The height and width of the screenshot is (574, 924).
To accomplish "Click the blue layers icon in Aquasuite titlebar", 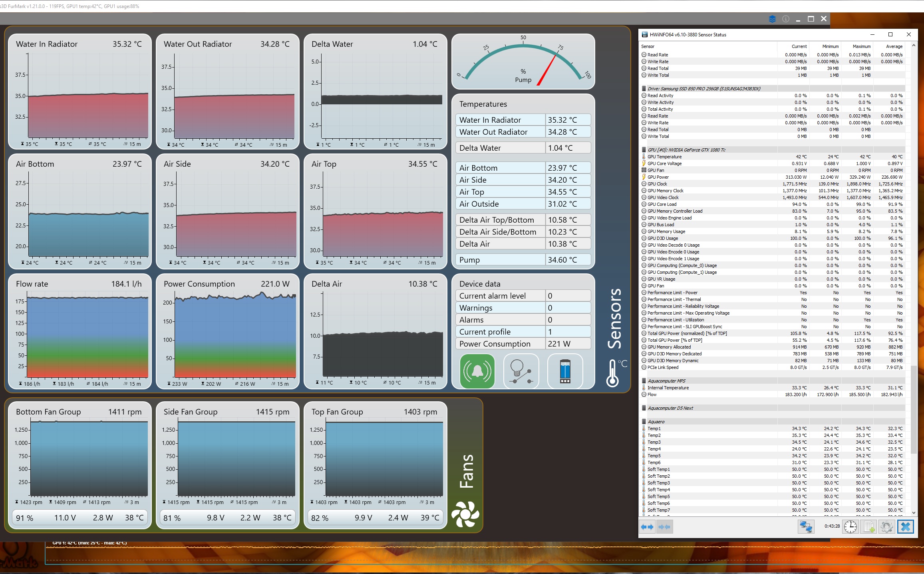I will pyautogui.click(x=772, y=19).
